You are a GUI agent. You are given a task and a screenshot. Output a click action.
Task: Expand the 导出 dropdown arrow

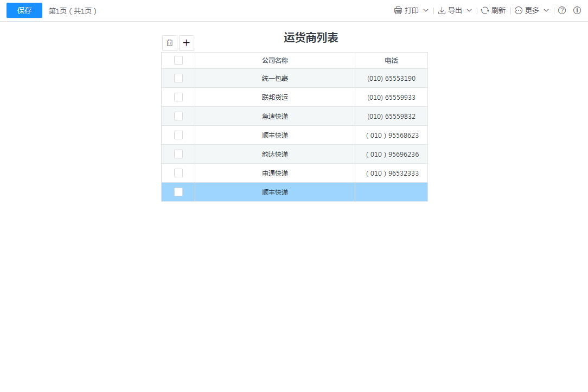coord(469,10)
